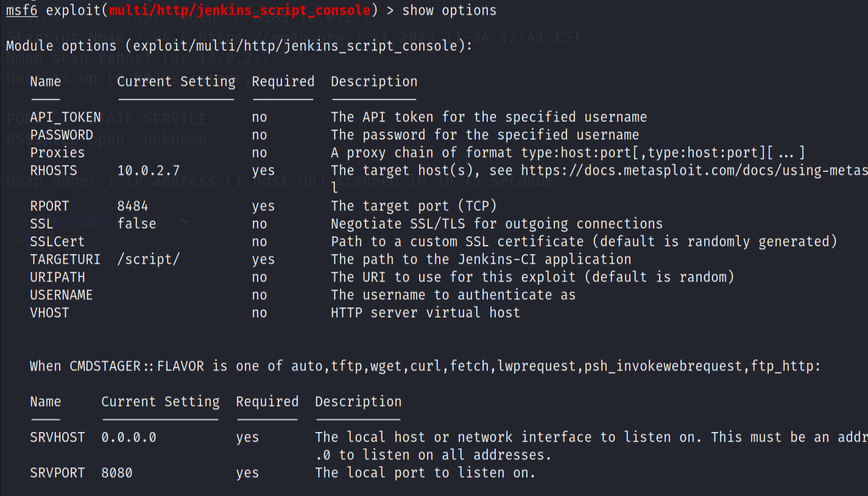
Task: Click 'The API token for the specified username'
Action: pyautogui.click(x=489, y=117)
